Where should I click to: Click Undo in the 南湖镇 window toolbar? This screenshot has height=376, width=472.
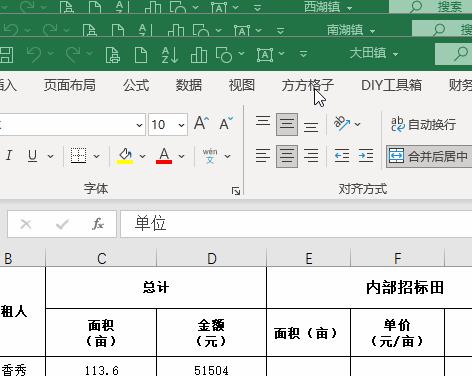[11, 30]
